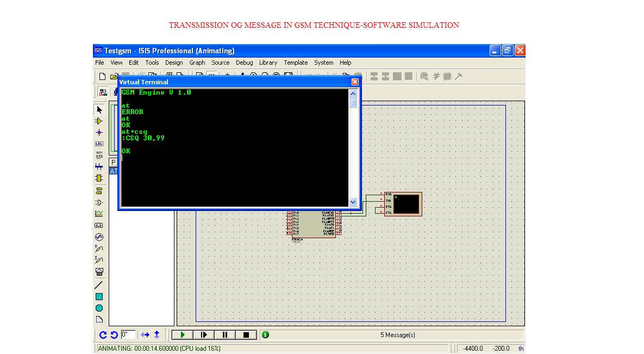Click the schematic view icon below New
Image resolution: width=644 pixels, height=354 pixels.
tap(103, 92)
